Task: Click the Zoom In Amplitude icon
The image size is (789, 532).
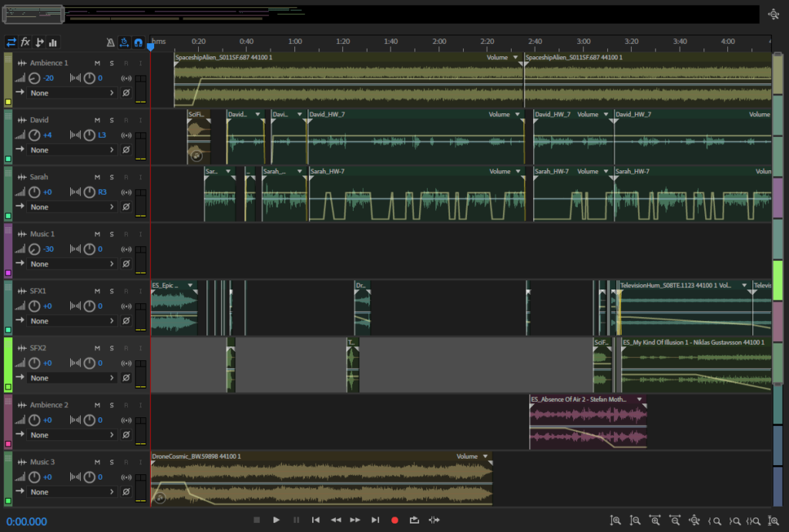Action: 616,520
